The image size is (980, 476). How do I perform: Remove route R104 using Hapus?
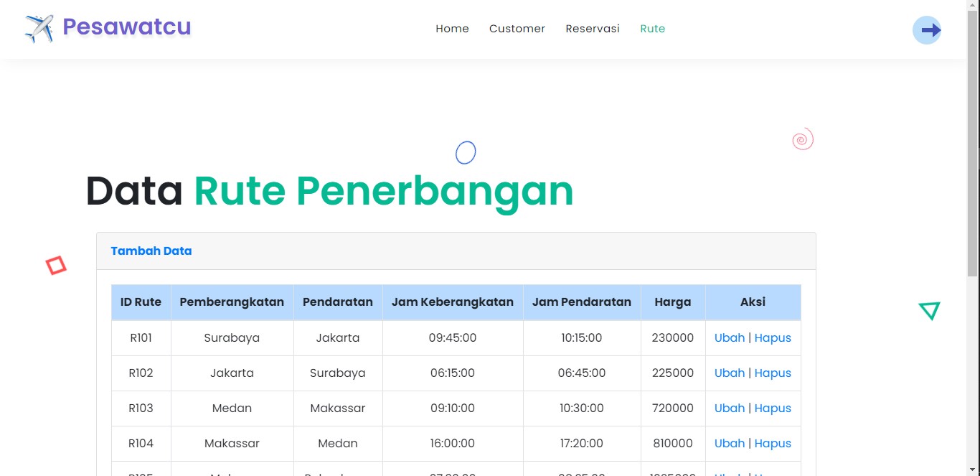tap(773, 444)
